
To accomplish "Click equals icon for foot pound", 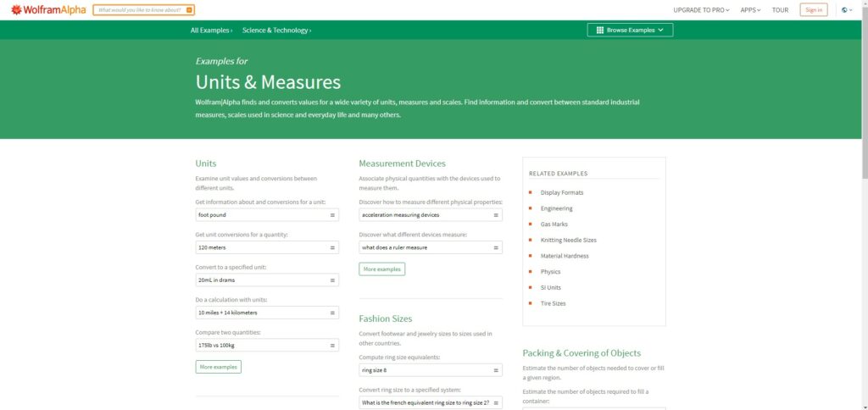I will tap(332, 214).
